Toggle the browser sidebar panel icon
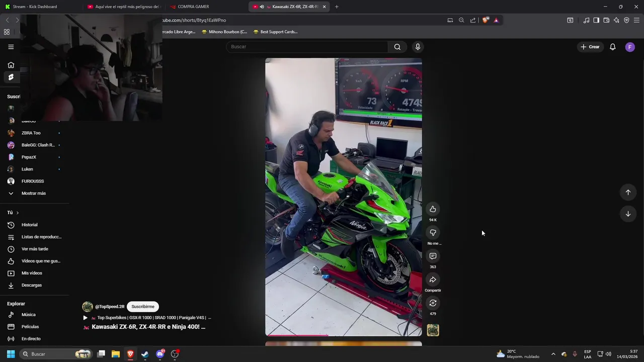The image size is (644, 362). [x=596, y=20]
